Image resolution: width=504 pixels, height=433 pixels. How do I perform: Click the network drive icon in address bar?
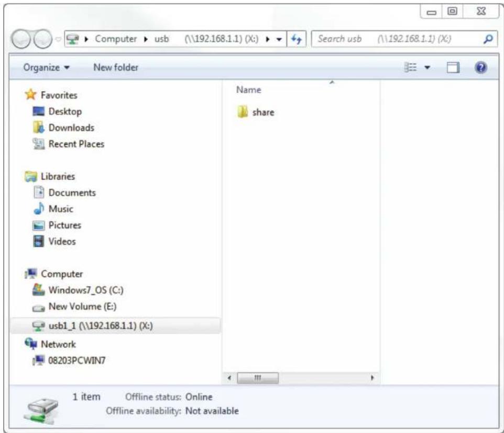coord(73,39)
